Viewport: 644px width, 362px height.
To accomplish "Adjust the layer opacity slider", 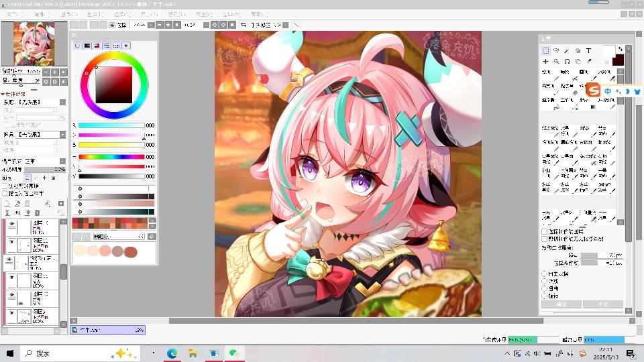I will [x=45, y=169].
